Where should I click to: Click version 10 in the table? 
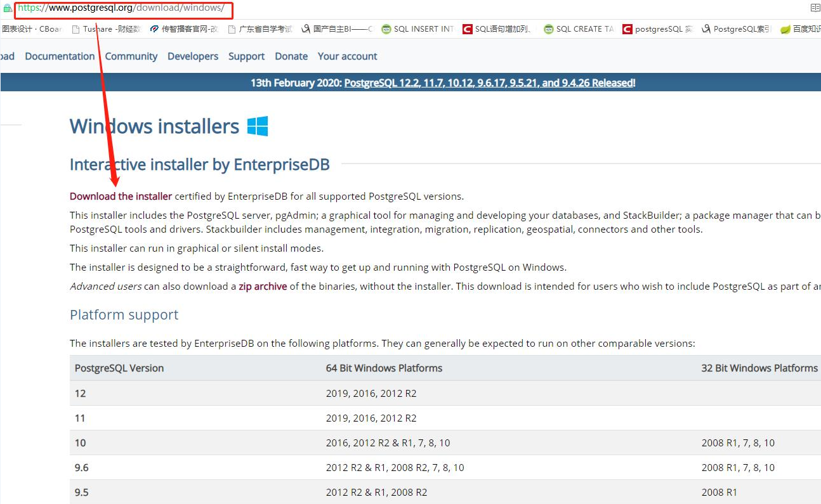point(80,443)
